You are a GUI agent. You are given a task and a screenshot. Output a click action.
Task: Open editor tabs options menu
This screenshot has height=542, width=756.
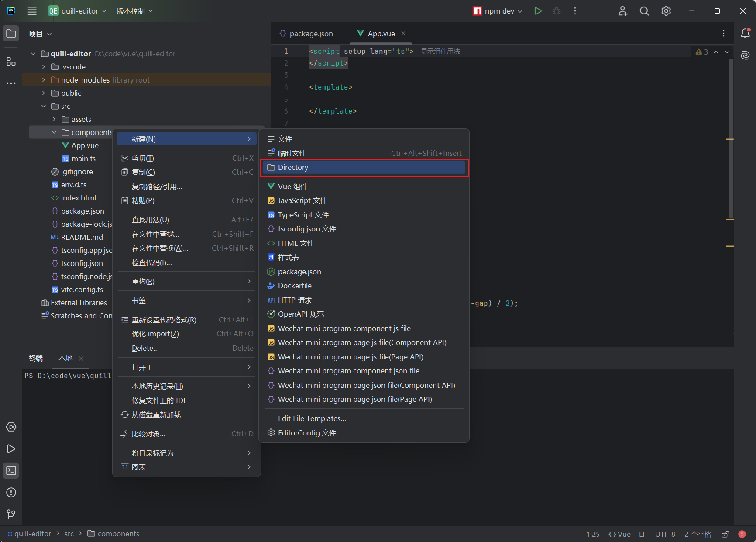[724, 33]
